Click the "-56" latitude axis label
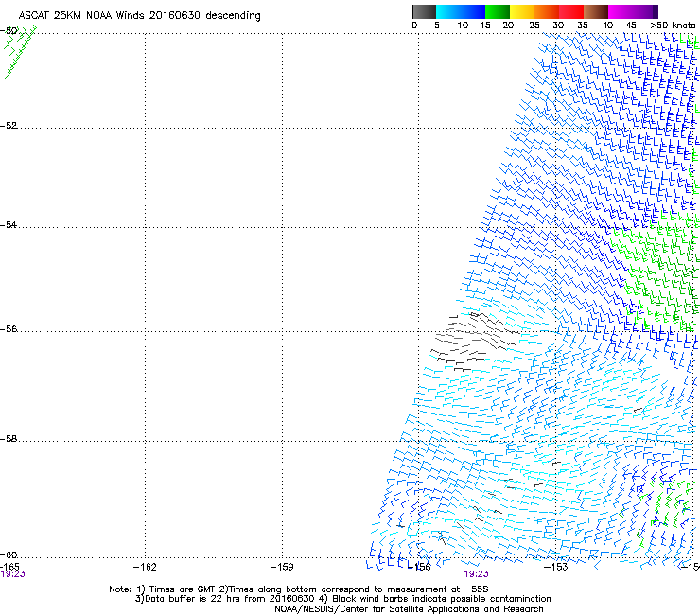700x615 pixels. (x=9, y=328)
